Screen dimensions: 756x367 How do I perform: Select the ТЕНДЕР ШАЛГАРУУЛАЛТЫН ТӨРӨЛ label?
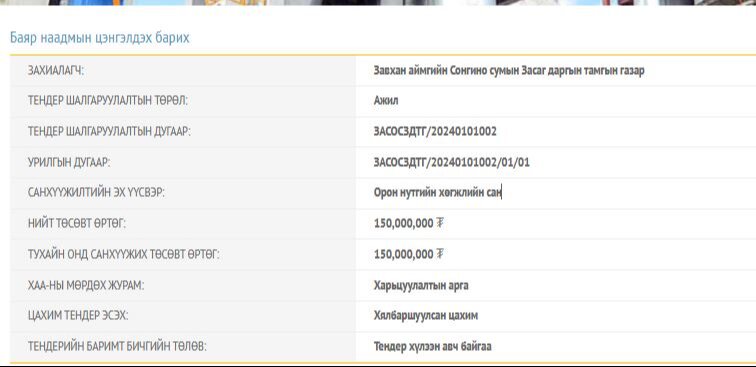108,101
